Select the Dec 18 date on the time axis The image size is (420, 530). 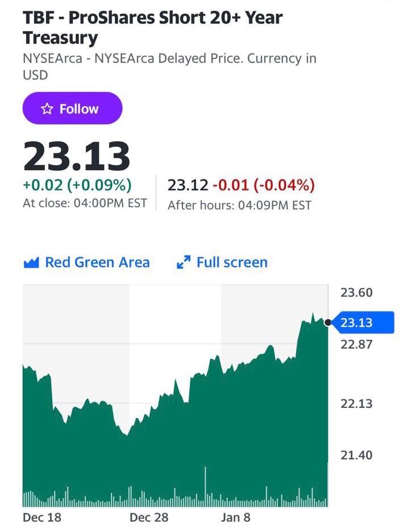41,518
